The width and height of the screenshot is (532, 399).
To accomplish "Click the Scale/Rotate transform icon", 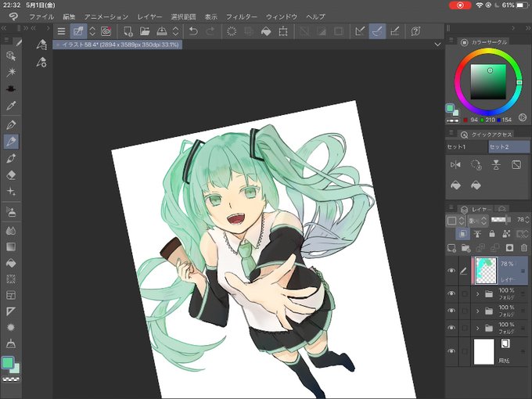I will click(x=283, y=31).
